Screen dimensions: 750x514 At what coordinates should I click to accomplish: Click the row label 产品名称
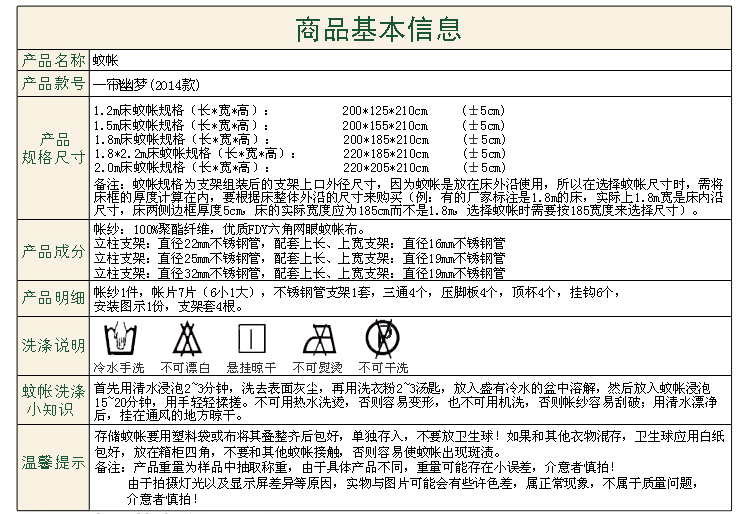53,61
